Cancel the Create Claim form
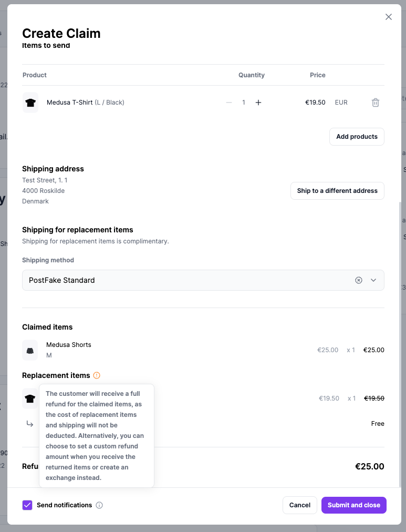406x532 pixels. 299,505
